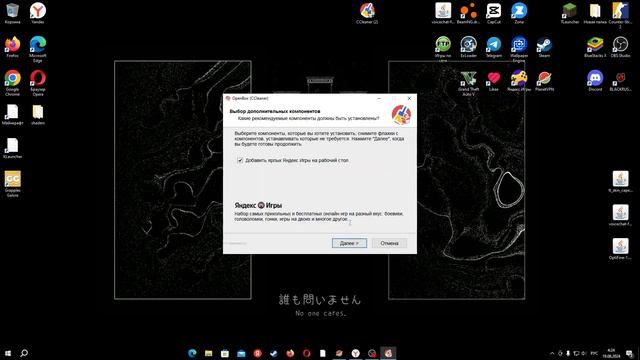
Task: Open the Opera browser desktop icon
Action: coord(38,82)
